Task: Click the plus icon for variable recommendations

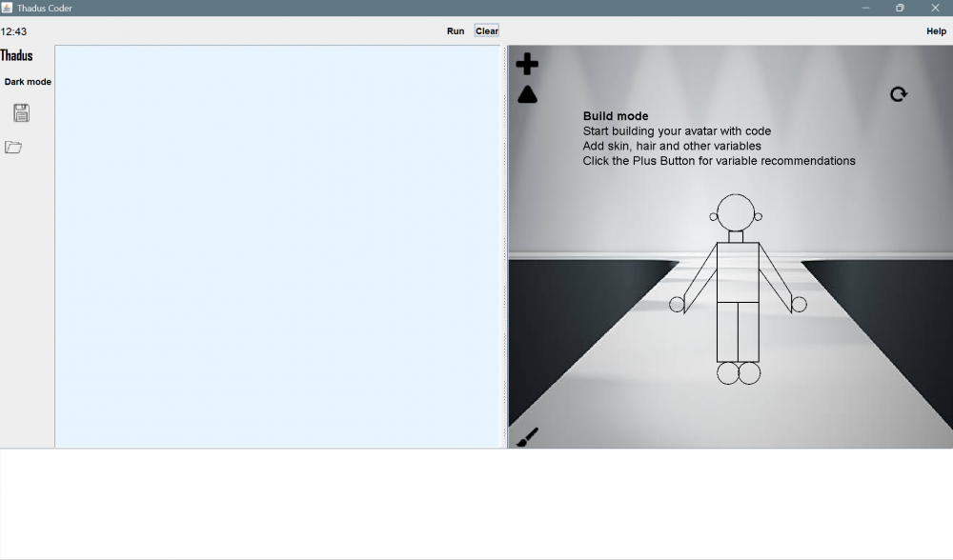Action: click(527, 64)
